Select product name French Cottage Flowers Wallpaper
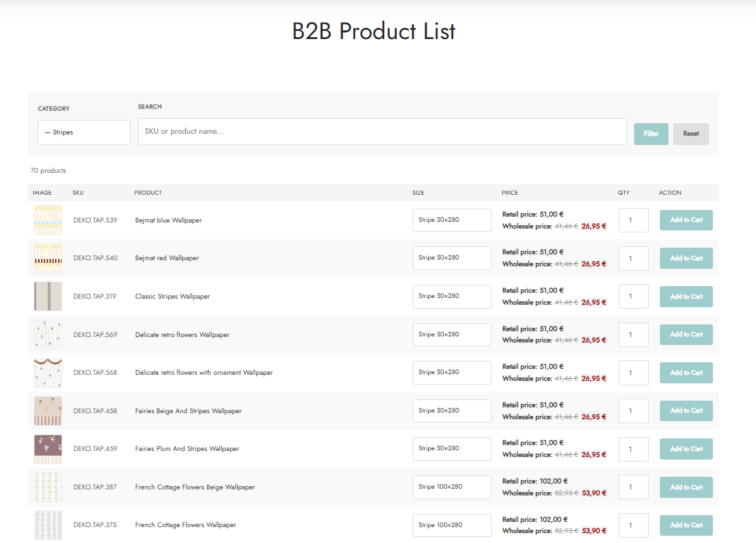The width and height of the screenshot is (756, 543). [x=186, y=525]
